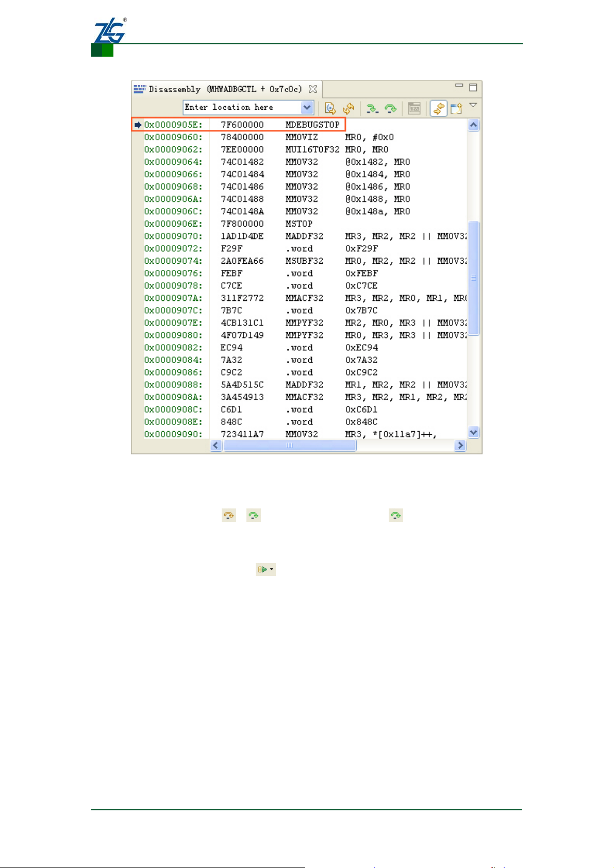Screen dimensions: 614x868
Task: Select address 0x00009084
Action: [x=173, y=360]
